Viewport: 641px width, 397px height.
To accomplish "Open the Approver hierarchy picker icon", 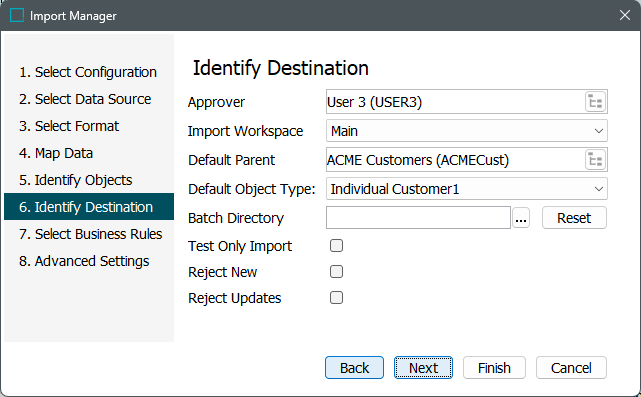I will coord(595,102).
